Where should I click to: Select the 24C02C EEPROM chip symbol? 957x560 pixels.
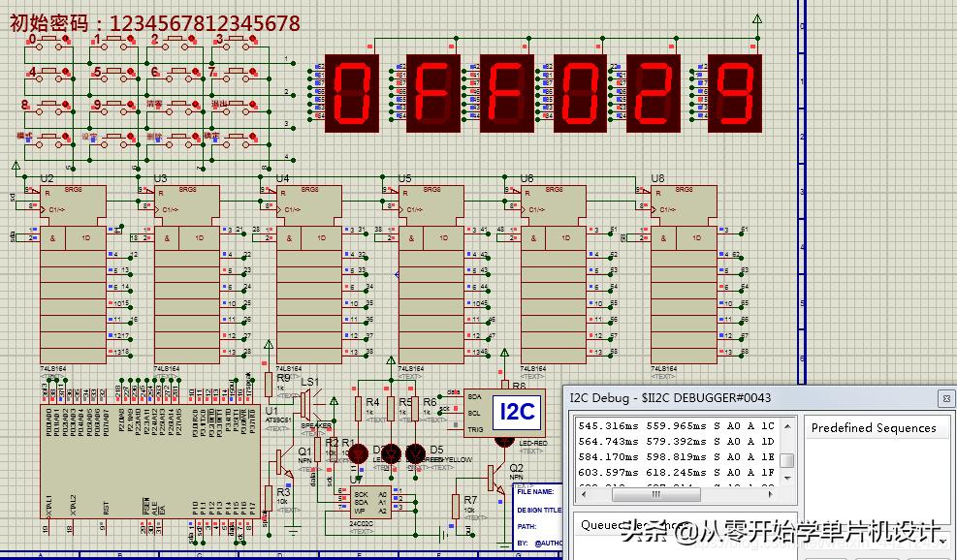tap(368, 504)
